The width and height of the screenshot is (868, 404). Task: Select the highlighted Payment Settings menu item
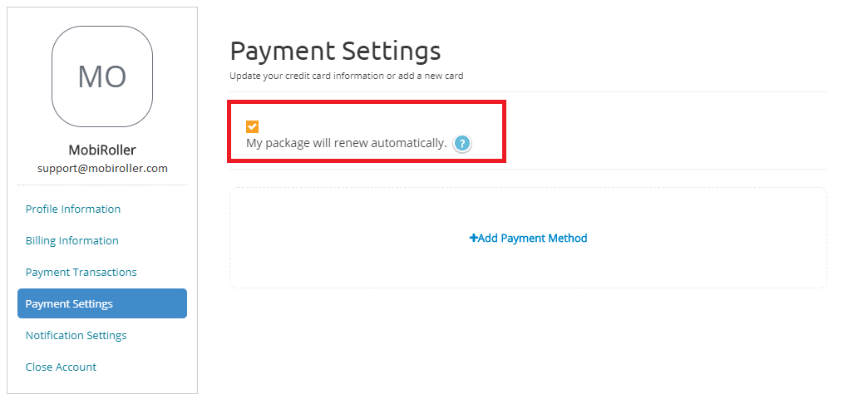tap(102, 303)
